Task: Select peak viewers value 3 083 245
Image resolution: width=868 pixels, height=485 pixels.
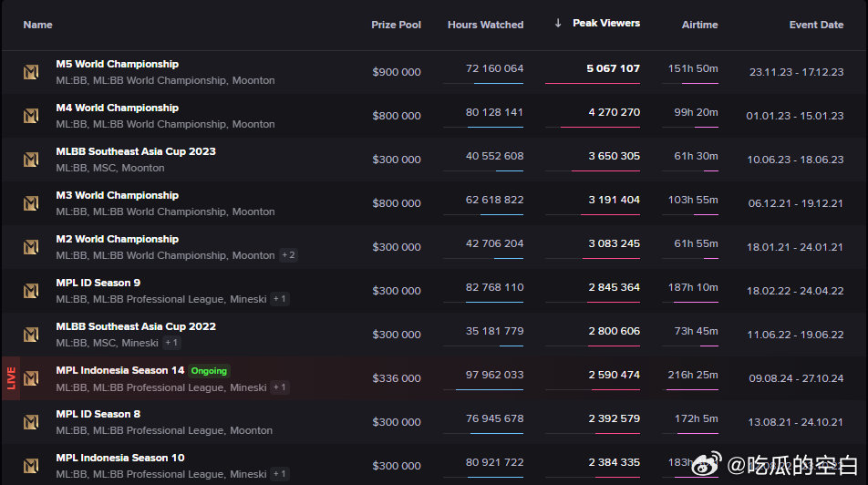Action: 614,243
